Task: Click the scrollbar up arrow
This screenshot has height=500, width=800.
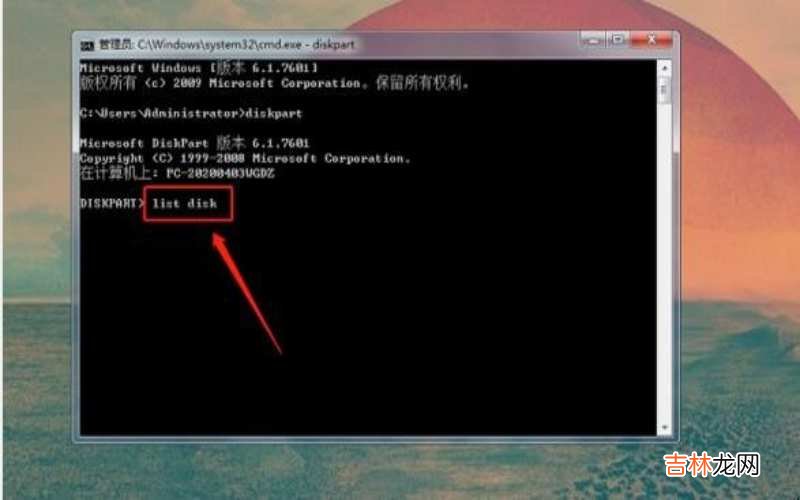Action: [664, 67]
